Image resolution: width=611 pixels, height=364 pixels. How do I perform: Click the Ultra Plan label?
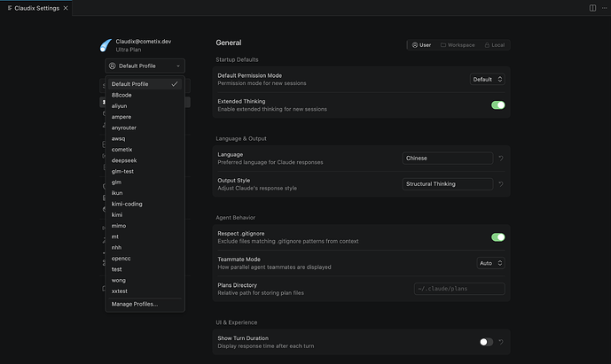[129, 50]
